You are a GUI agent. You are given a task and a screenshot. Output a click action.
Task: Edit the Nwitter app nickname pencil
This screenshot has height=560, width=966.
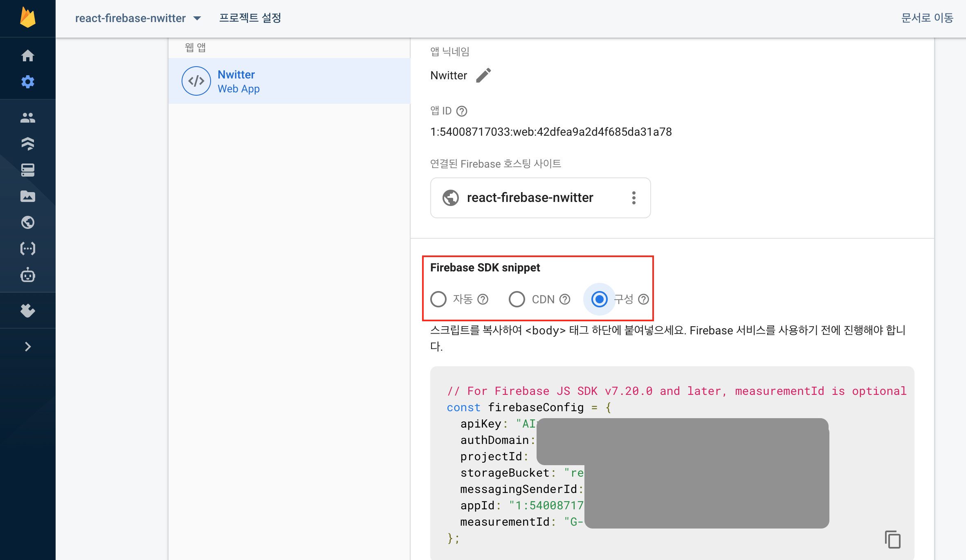click(483, 75)
